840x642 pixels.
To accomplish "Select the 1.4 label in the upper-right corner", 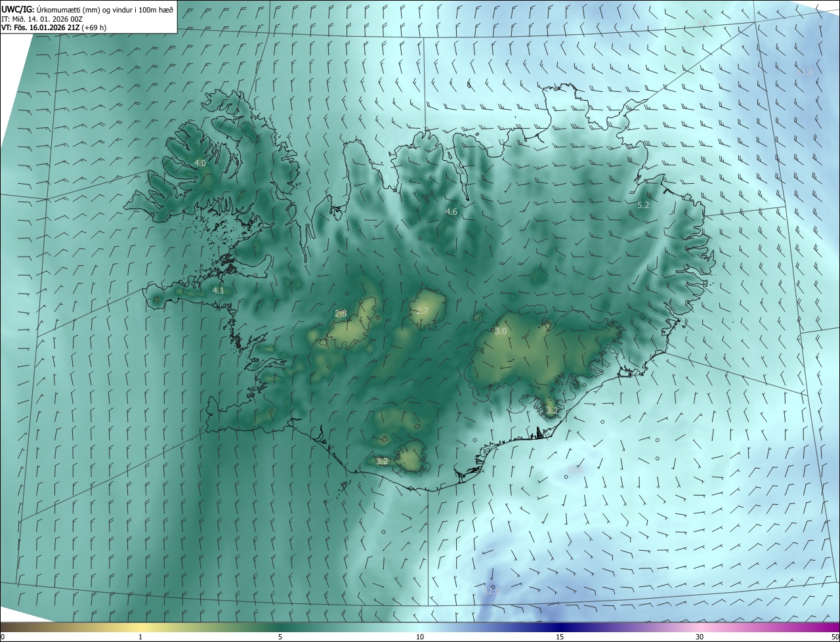I will [x=806, y=72].
